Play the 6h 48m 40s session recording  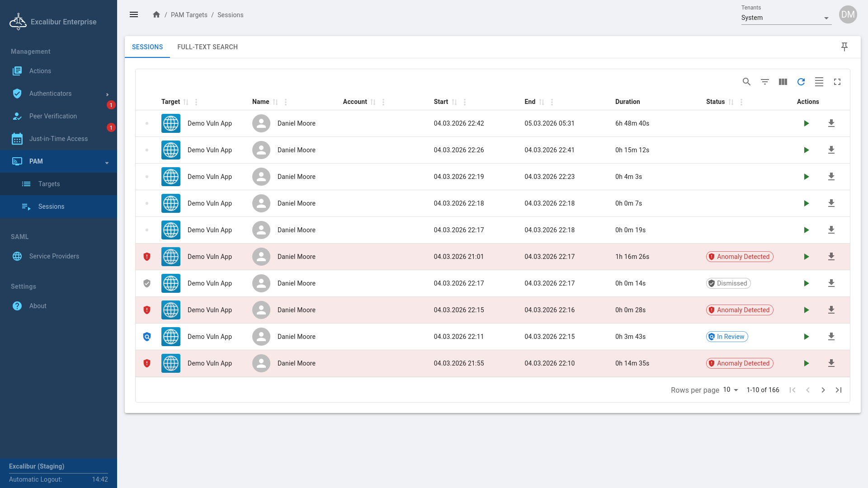pyautogui.click(x=806, y=123)
